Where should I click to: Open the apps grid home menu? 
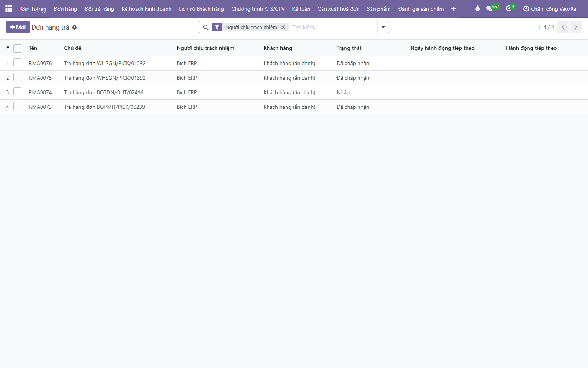click(x=9, y=8)
